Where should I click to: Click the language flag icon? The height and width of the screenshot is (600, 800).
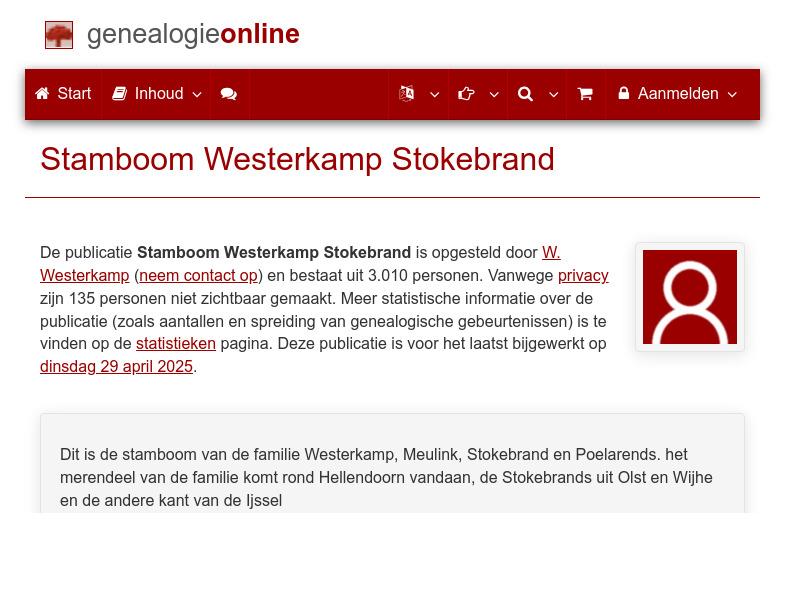point(407,93)
